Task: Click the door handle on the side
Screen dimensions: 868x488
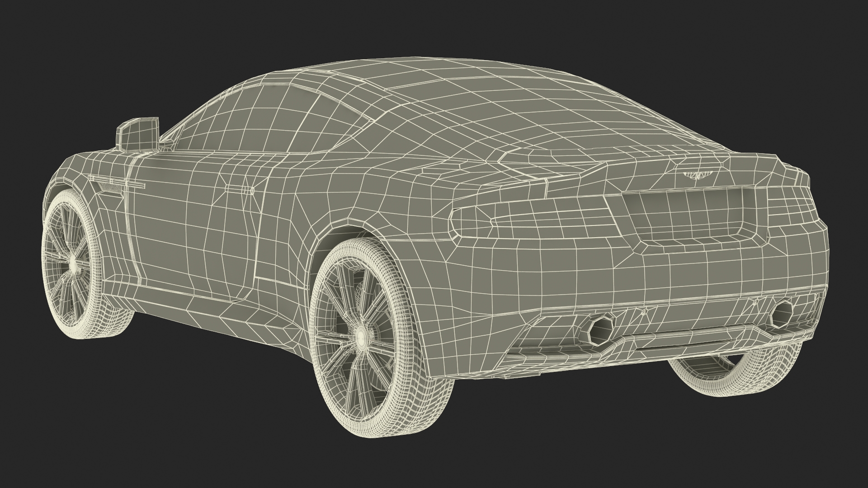Action: coord(239,190)
